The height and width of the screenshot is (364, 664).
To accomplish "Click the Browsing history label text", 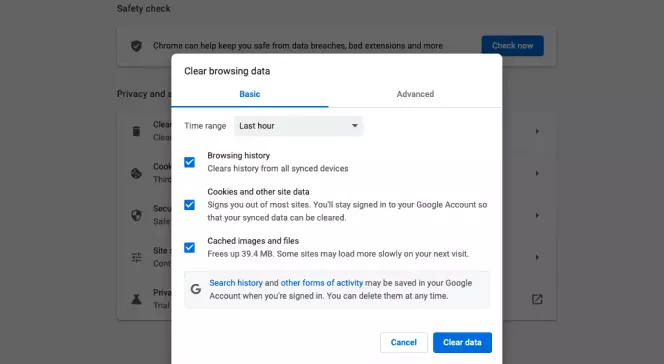I will tap(238, 155).
